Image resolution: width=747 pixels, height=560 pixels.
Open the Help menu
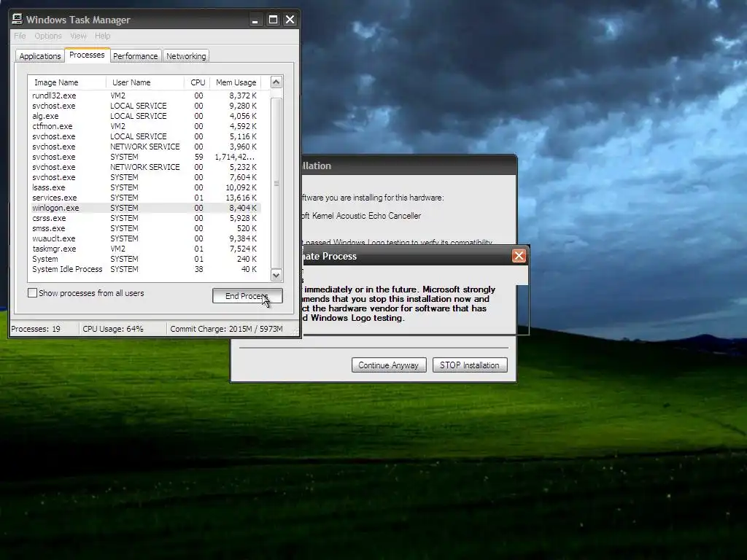[102, 36]
